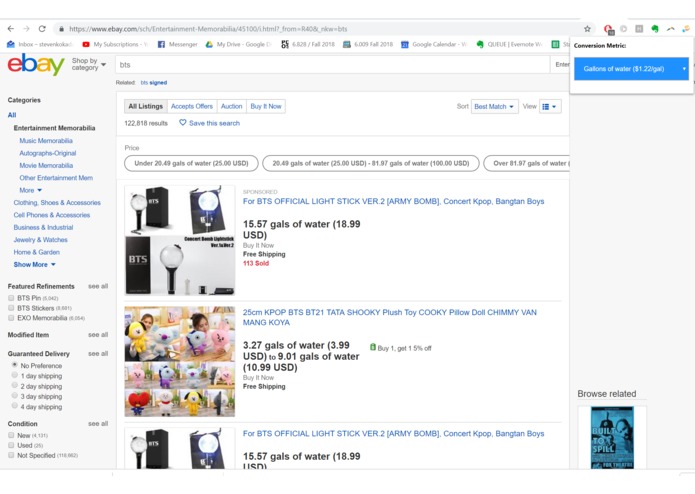Image resolution: width=695 pixels, height=494 pixels.
Task: Check the Not Specified condition box
Action: pyautogui.click(x=11, y=455)
